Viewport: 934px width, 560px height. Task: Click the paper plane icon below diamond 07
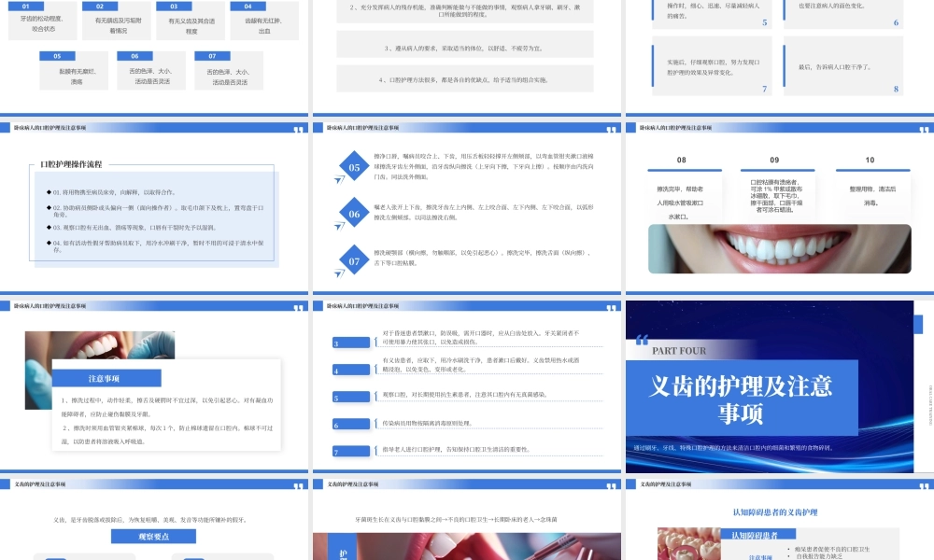340,273
